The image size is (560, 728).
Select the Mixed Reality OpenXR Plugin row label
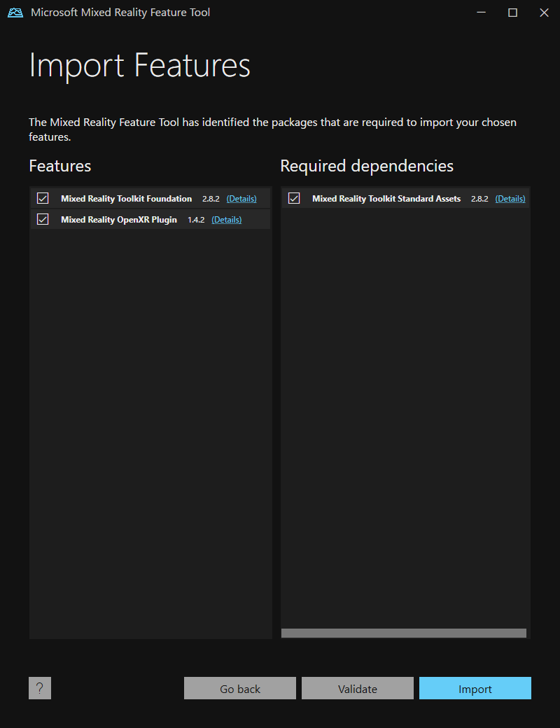(119, 220)
